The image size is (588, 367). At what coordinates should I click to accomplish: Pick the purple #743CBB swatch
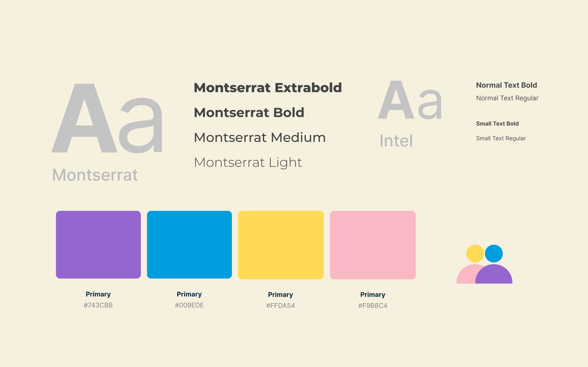98,244
